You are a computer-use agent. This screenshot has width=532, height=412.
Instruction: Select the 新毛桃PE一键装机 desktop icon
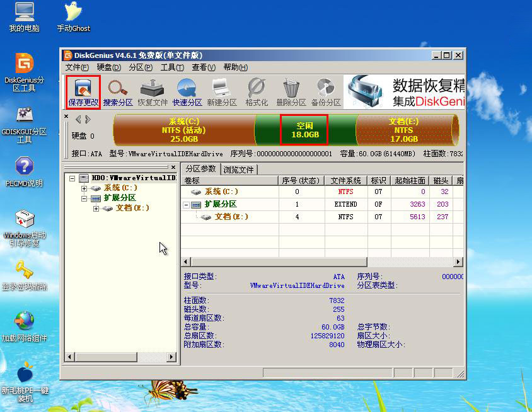[25, 382]
